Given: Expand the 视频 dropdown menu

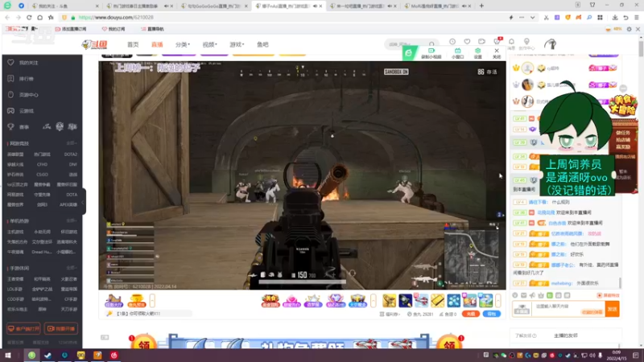Looking at the screenshot, I should [x=209, y=44].
